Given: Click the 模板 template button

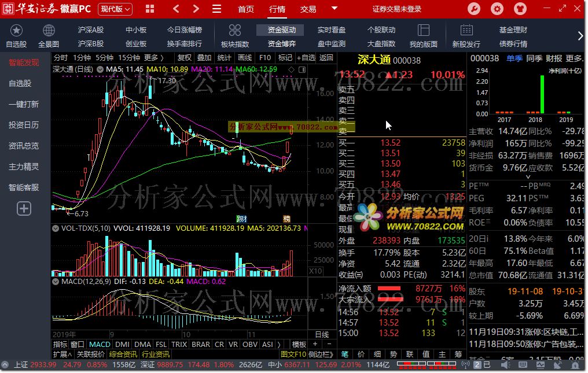Looking at the screenshot, I should pyautogui.click(x=299, y=344).
